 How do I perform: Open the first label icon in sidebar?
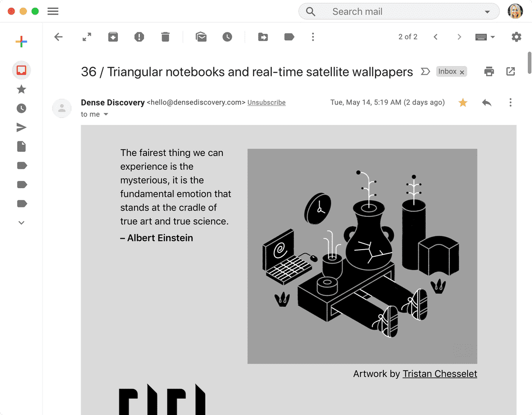click(x=22, y=165)
